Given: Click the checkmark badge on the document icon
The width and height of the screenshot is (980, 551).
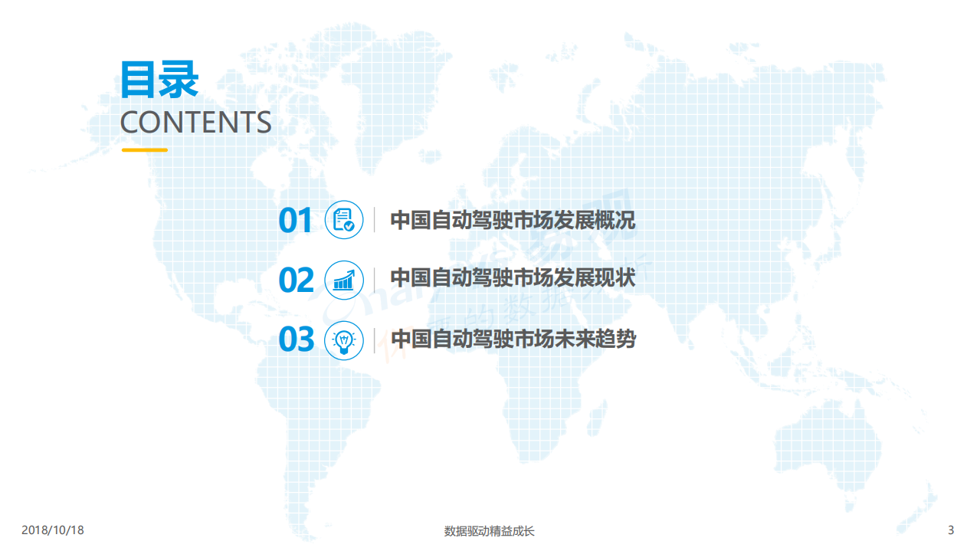Looking at the screenshot, I should (x=350, y=228).
